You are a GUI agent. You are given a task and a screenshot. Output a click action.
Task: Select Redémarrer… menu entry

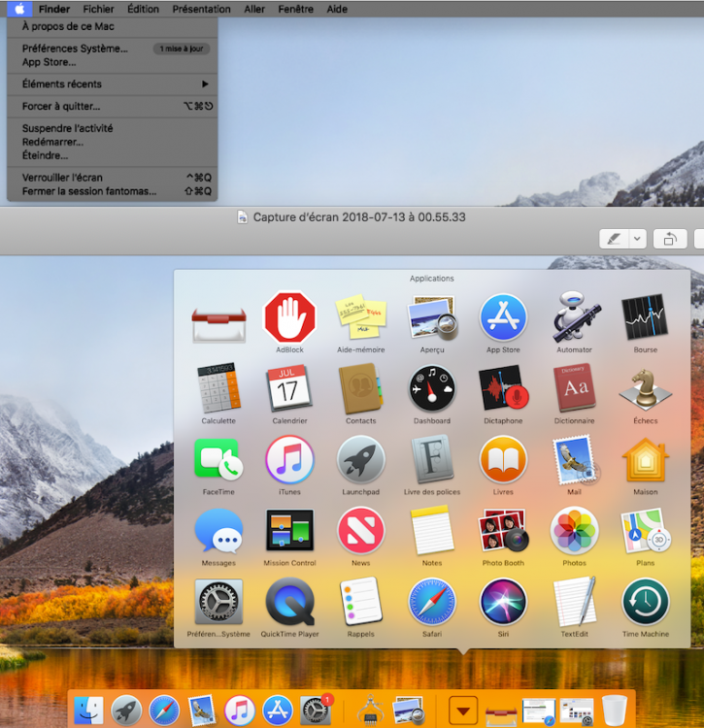click(x=113, y=142)
